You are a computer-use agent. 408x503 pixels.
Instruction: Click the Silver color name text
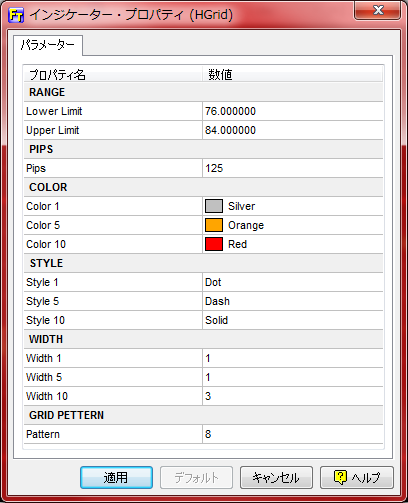[x=242, y=206]
